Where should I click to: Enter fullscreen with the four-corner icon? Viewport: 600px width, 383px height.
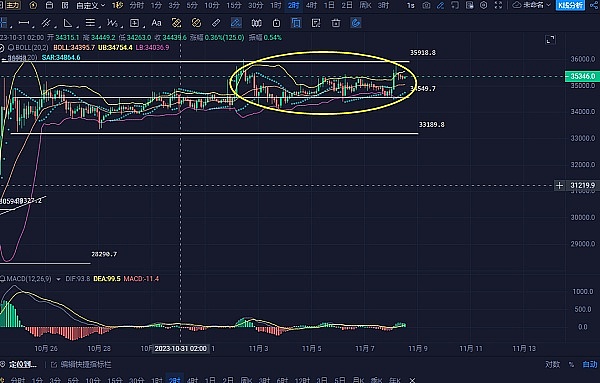498,5
